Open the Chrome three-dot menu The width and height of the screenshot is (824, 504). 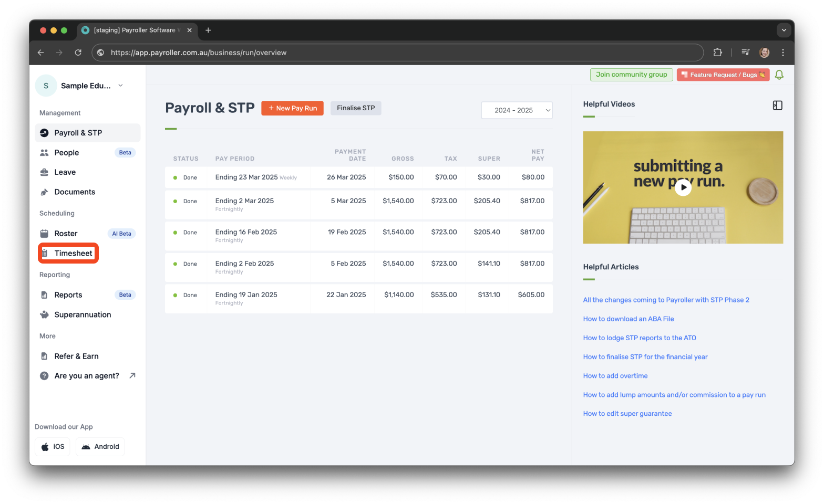click(x=782, y=52)
